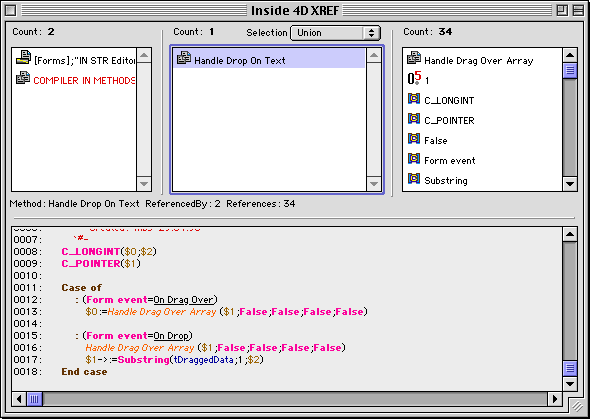Click down arrow of references list scrollbar
Viewport: 590px width, 419px height.
(570, 184)
